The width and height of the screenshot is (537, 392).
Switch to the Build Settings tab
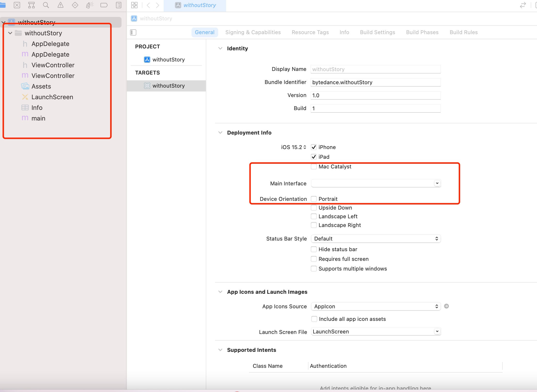coord(377,32)
